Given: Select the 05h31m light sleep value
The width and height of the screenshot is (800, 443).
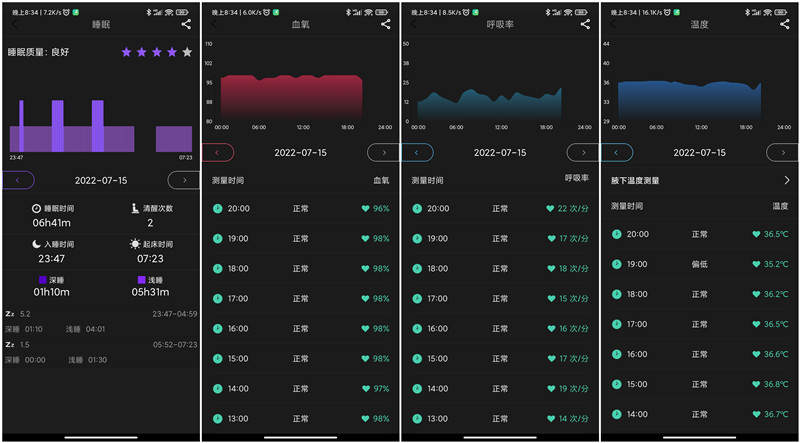Looking at the screenshot, I should tap(151, 292).
